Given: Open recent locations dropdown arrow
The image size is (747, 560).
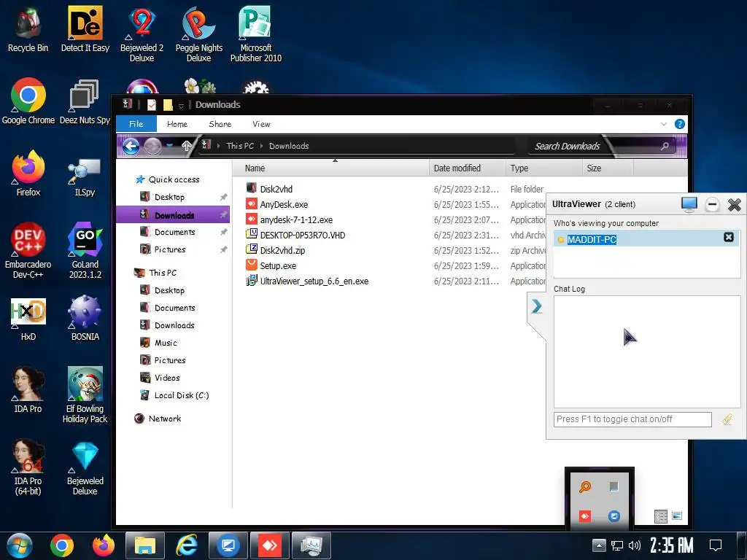Looking at the screenshot, I should (x=169, y=146).
